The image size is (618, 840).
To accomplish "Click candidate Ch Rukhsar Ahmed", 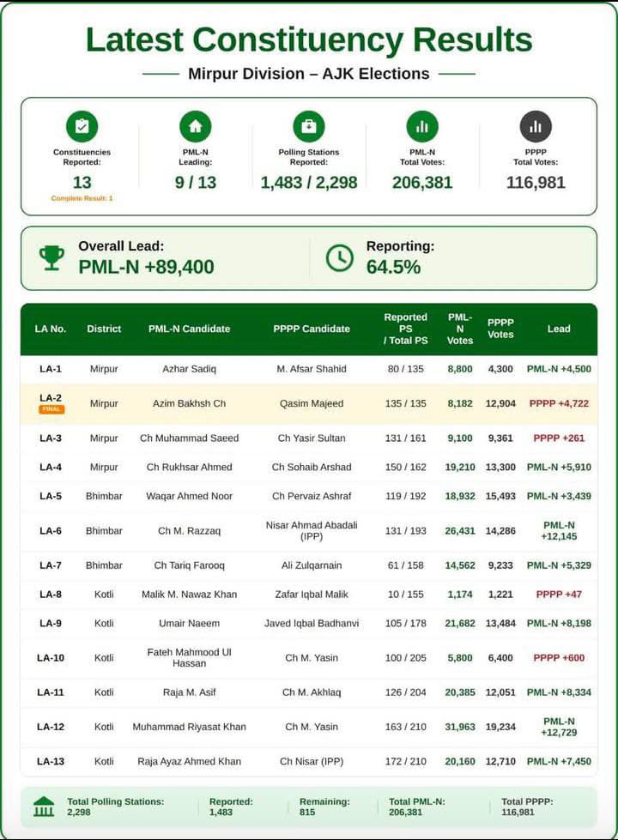I will (x=189, y=467).
